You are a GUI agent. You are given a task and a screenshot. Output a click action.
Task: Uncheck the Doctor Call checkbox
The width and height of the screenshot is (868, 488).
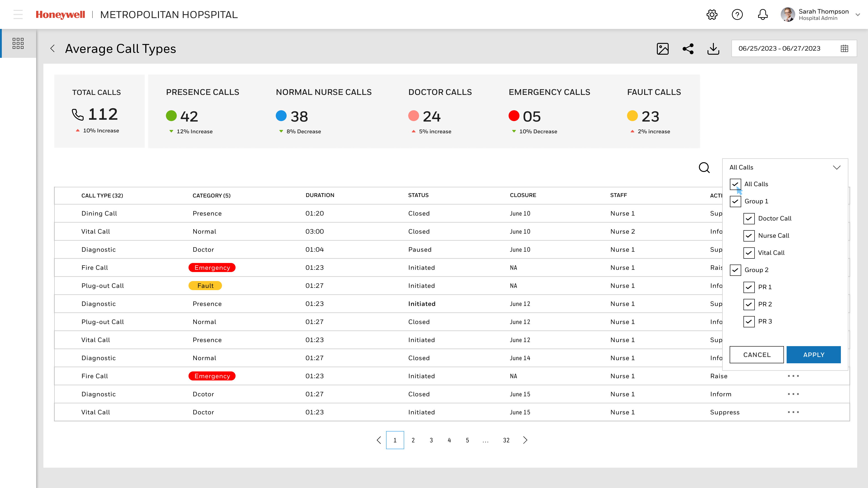tap(749, 218)
